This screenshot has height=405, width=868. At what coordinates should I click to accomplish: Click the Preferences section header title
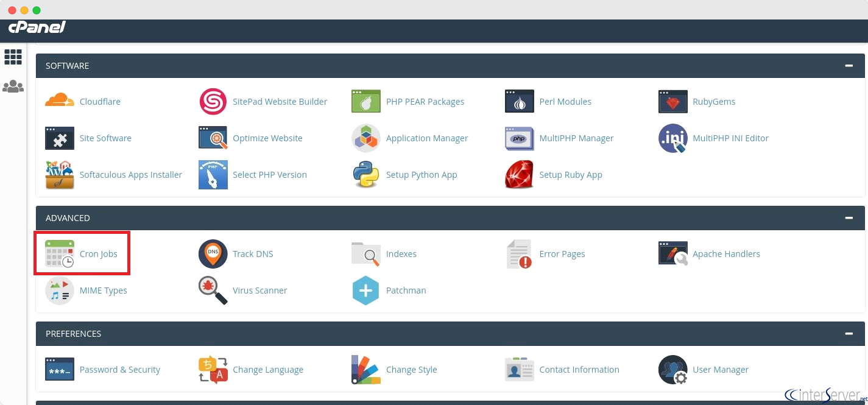[73, 334]
